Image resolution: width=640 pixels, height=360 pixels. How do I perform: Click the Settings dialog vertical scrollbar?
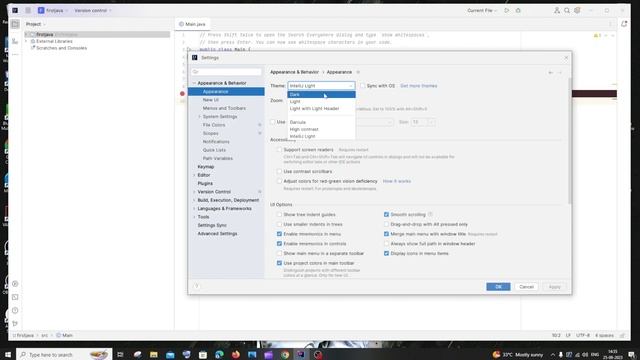[569, 141]
